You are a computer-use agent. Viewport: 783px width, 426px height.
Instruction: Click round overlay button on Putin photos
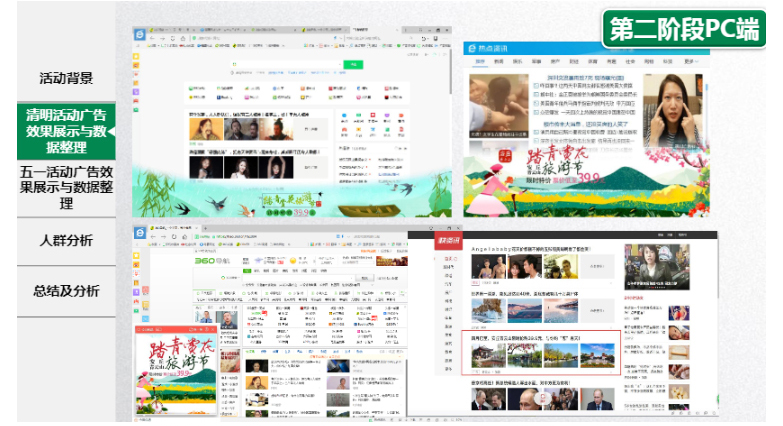click(542, 399)
